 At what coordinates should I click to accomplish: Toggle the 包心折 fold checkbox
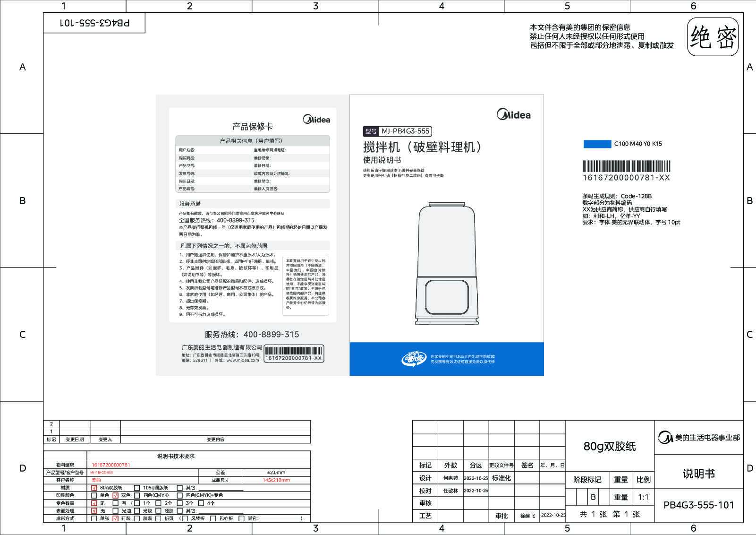click(213, 518)
